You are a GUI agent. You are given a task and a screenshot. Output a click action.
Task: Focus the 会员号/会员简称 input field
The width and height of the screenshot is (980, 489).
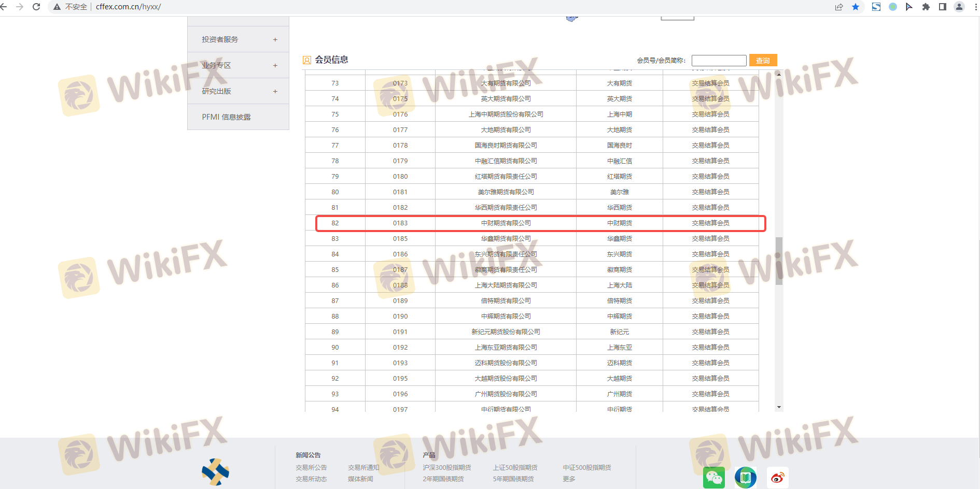(719, 61)
